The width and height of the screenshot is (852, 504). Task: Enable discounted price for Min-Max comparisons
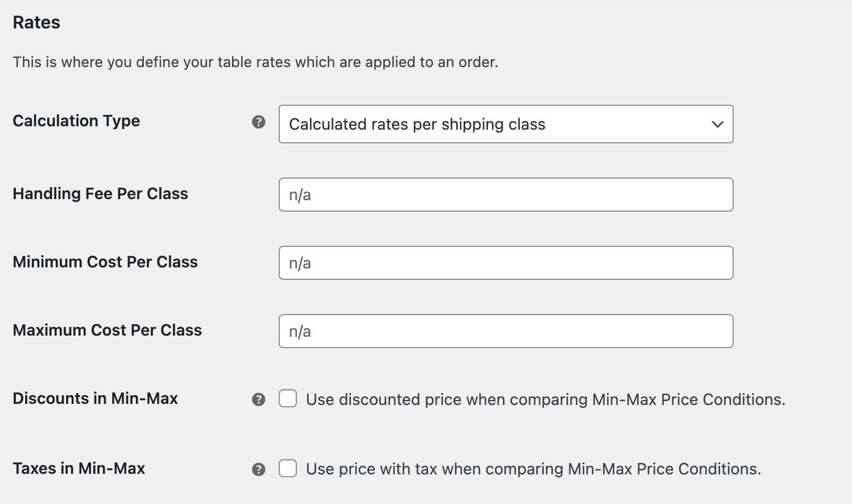coord(288,399)
